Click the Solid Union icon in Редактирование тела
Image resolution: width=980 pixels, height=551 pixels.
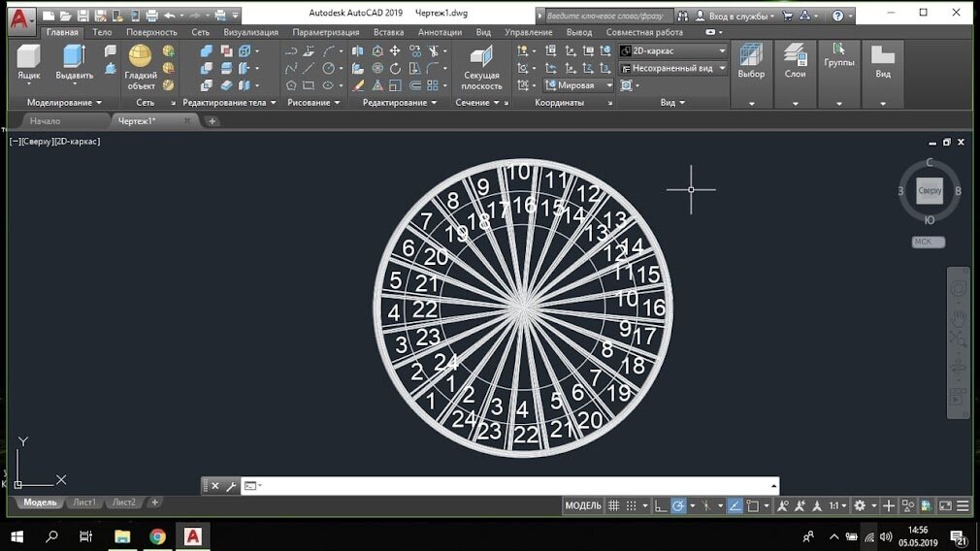click(x=206, y=50)
